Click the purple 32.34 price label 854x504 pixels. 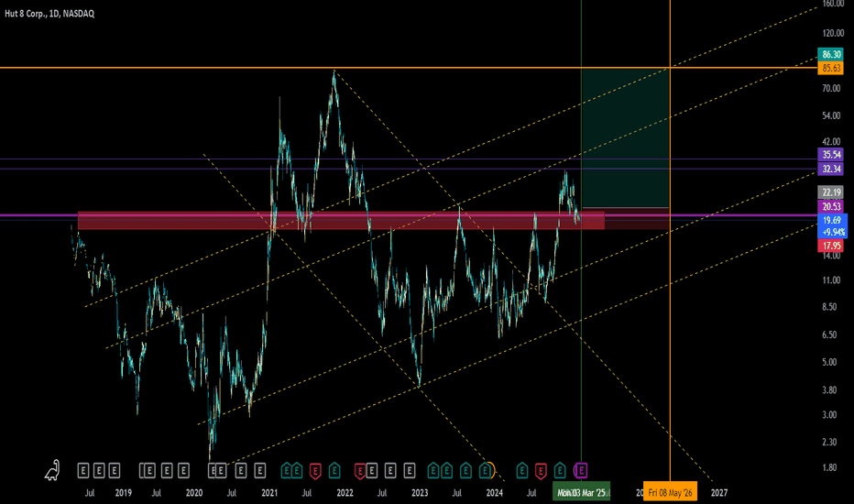831,169
